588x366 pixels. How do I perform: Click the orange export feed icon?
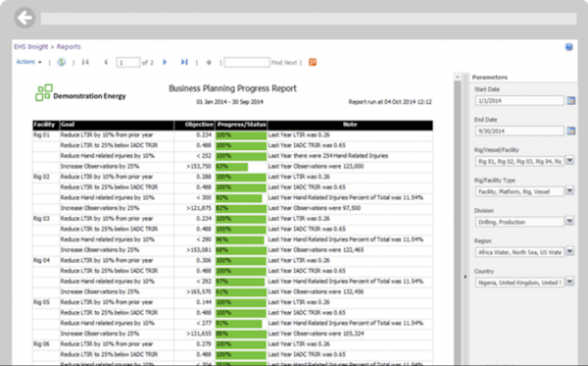(313, 63)
